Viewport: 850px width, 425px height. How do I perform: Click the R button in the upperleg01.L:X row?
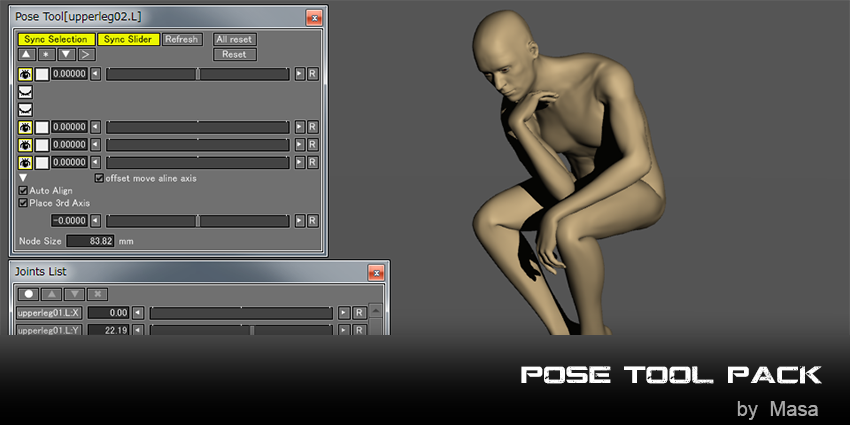click(x=359, y=313)
